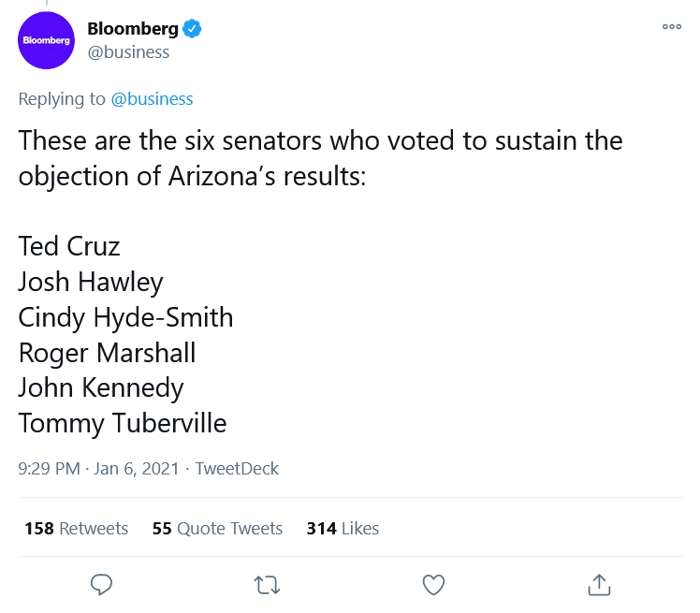Open Bloomberg's purple profile avatar

[x=46, y=40]
